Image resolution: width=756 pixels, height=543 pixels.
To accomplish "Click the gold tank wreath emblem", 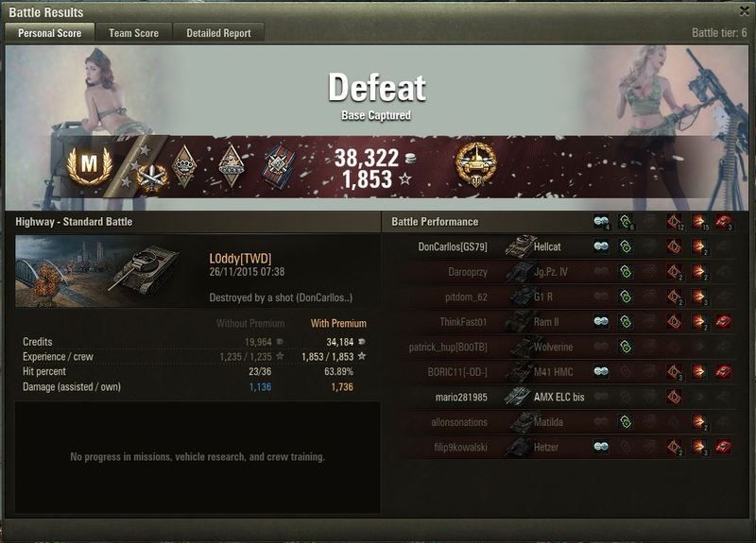I will click(x=475, y=164).
